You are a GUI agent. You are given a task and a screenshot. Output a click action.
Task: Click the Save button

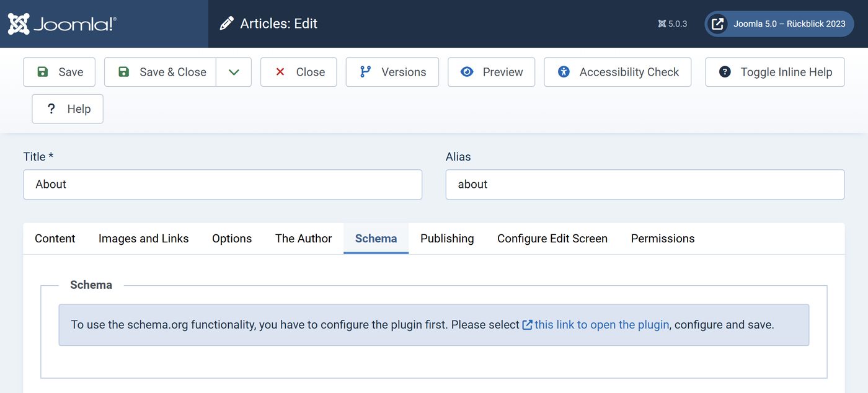60,72
